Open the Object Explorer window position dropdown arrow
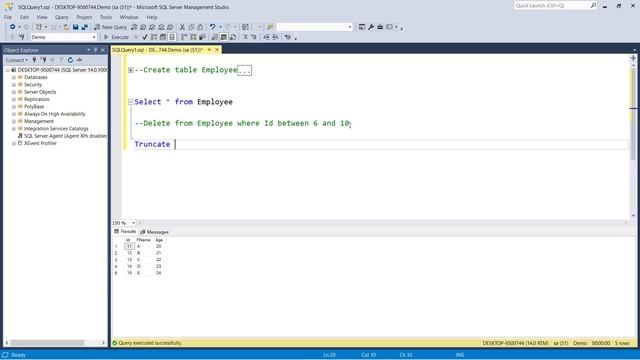 pos(89,50)
